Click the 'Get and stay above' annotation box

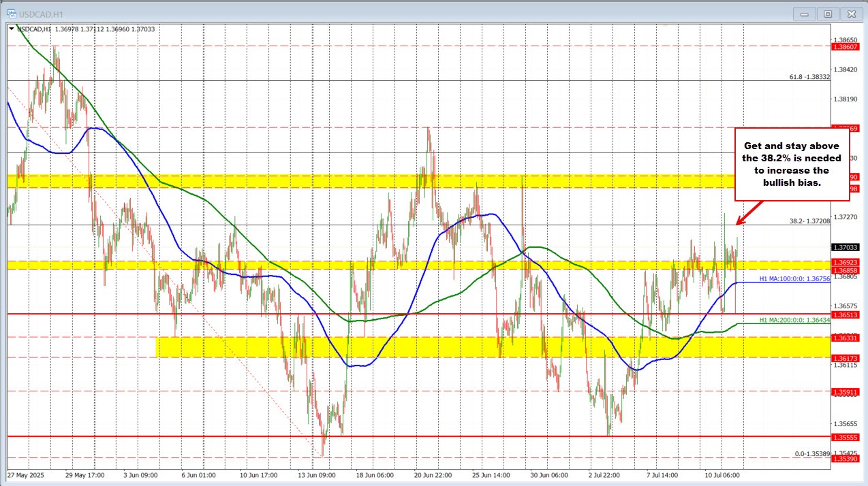[792, 165]
